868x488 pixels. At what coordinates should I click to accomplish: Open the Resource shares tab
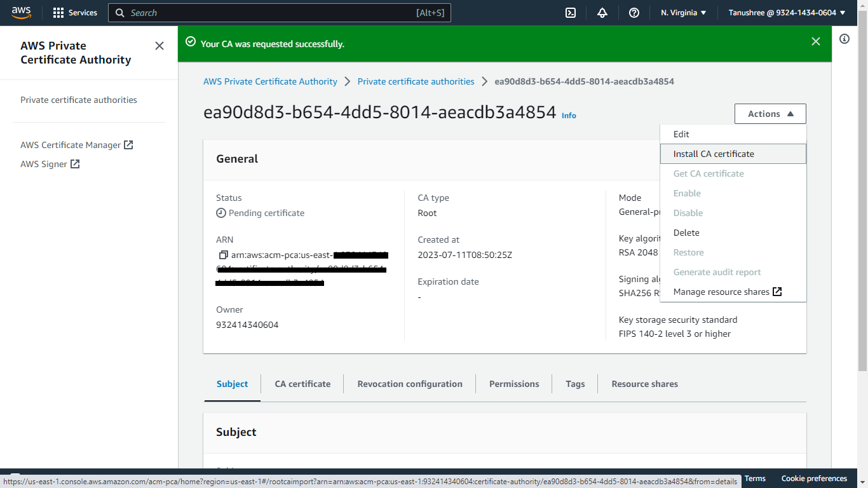click(644, 384)
